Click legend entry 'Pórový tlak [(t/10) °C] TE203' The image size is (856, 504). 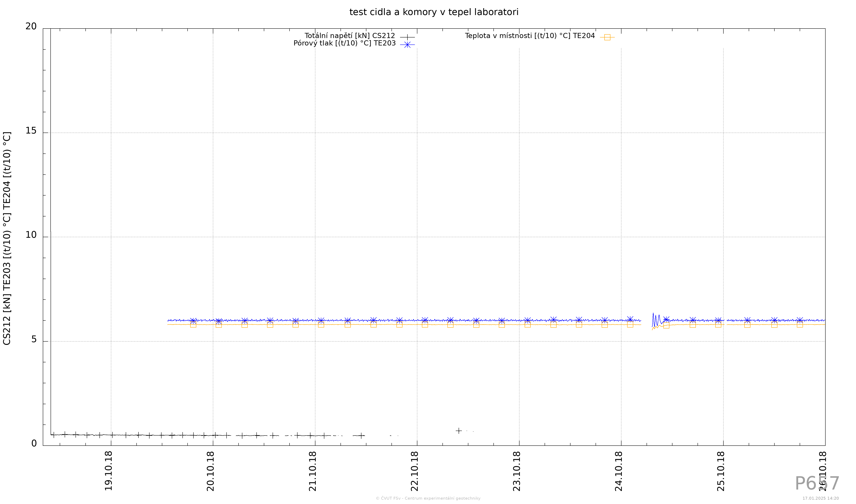344,43
